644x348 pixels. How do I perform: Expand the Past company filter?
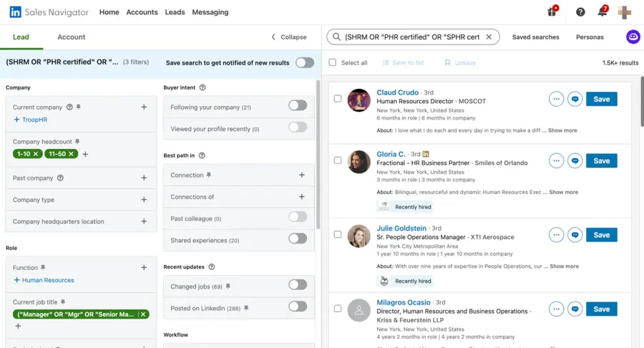144,178
